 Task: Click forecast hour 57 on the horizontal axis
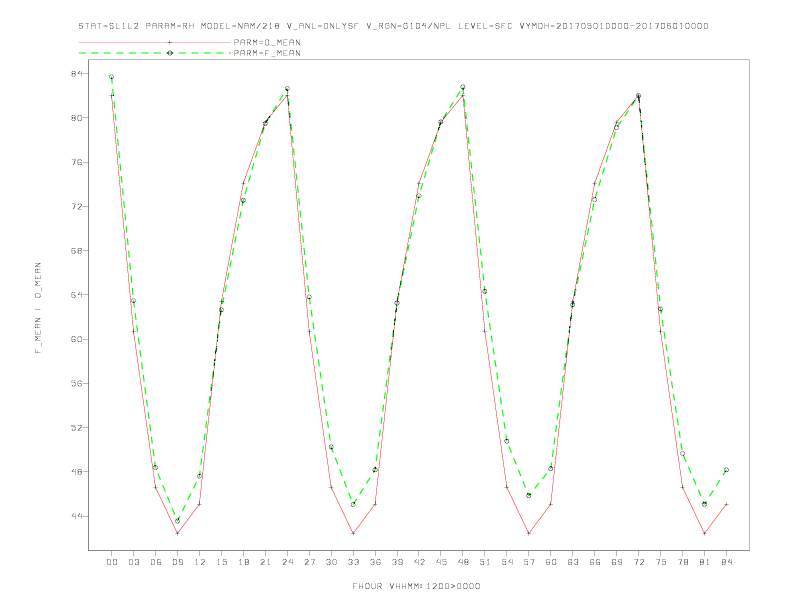tap(529, 562)
